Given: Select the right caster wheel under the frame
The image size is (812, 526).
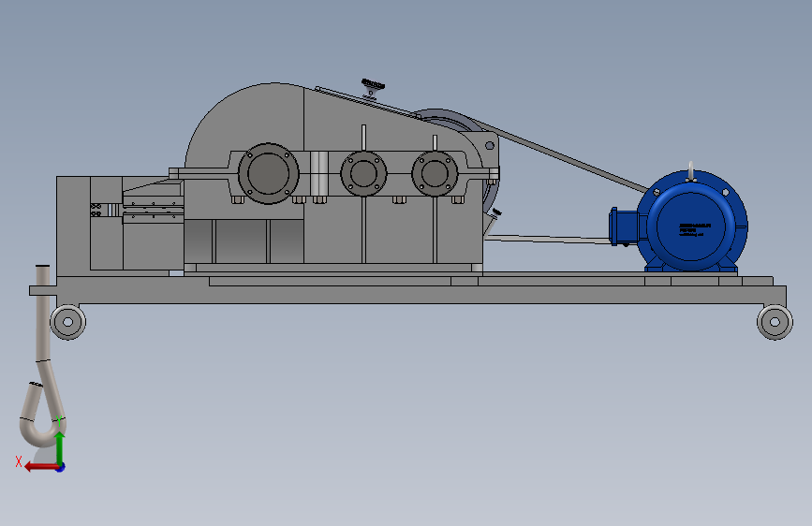Looking at the screenshot, I should click(775, 322).
